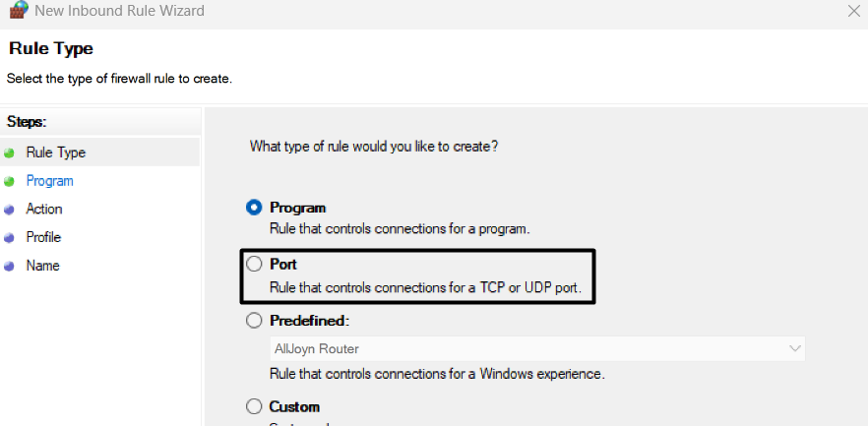Close the New Inbound Rule Wizard
The height and width of the screenshot is (426, 868).
click(x=852, y=13)
